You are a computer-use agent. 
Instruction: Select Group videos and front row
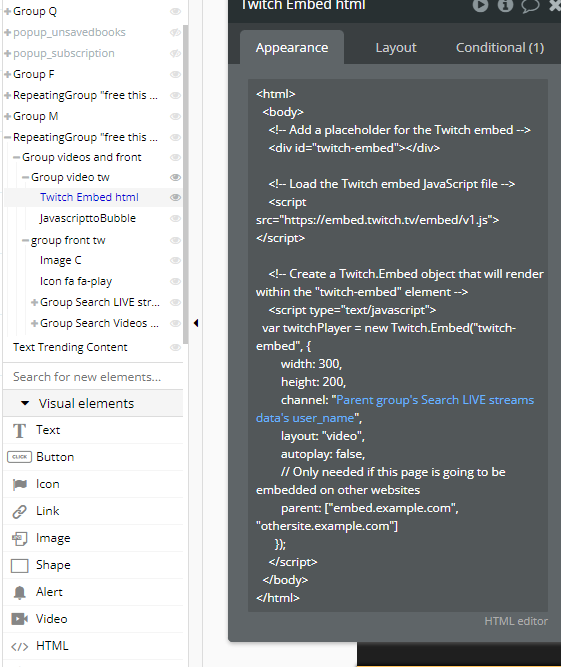pyautogui.click(x=82, y=157)
